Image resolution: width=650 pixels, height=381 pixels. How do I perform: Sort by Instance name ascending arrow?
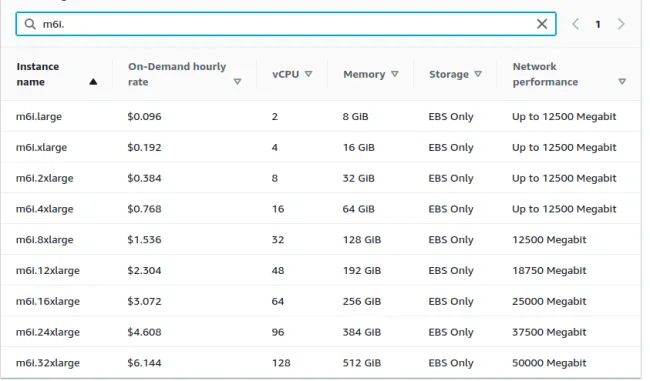[93, 82]
